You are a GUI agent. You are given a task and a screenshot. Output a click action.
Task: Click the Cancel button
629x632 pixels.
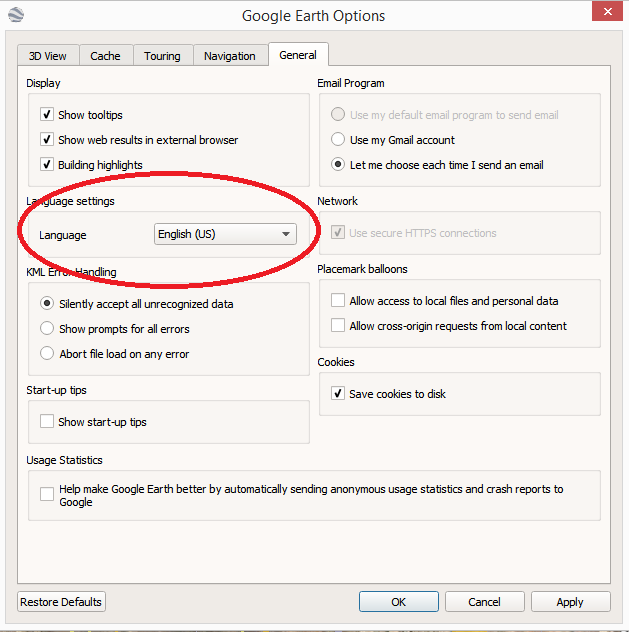coord(484,602)
